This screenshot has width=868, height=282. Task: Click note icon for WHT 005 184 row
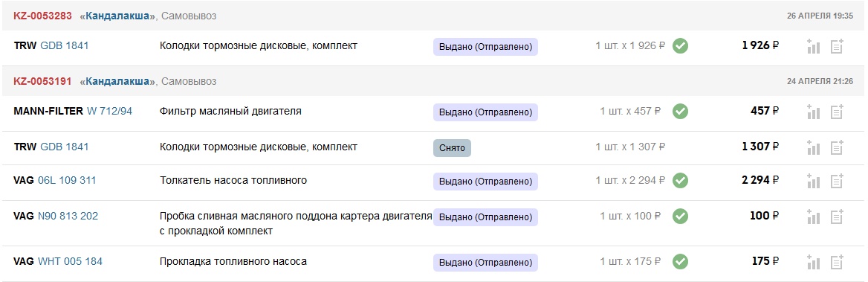point(837,262)
